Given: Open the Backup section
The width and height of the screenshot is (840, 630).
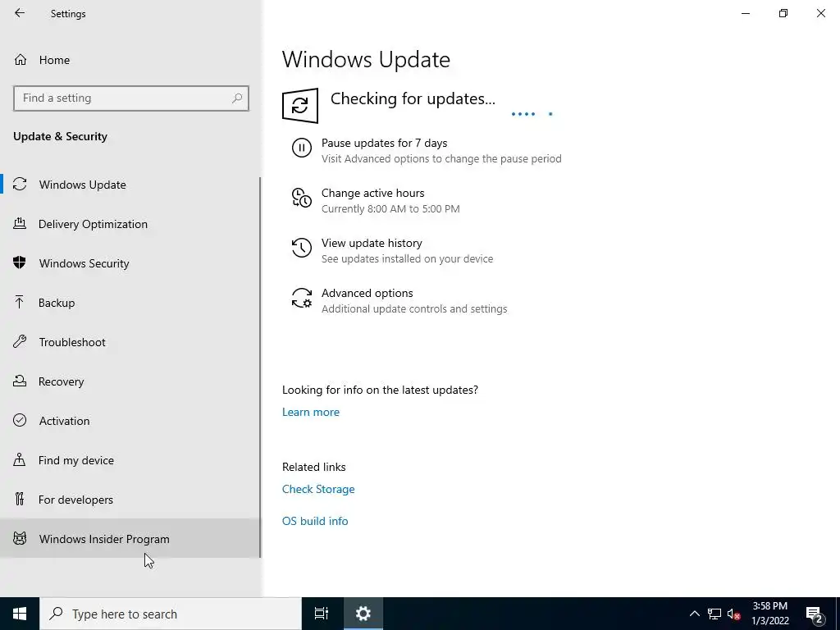Looking at the screenshot, I should click(130, 303).
